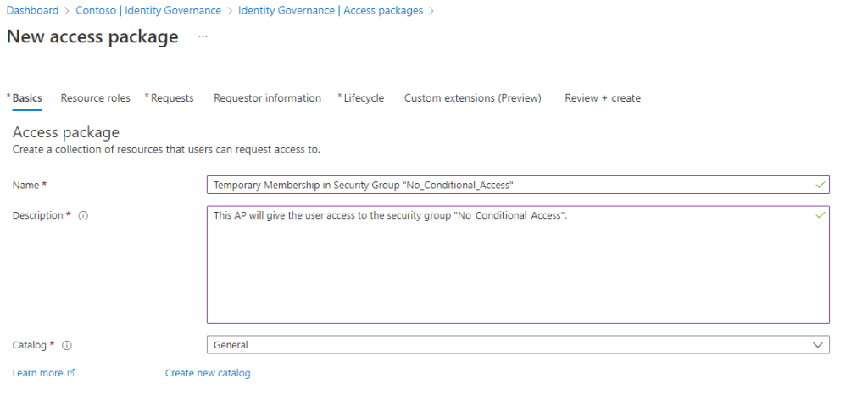Screen dimensions: 868x395
Task: Open the Requests tab
Action: (x=172, y=98)
